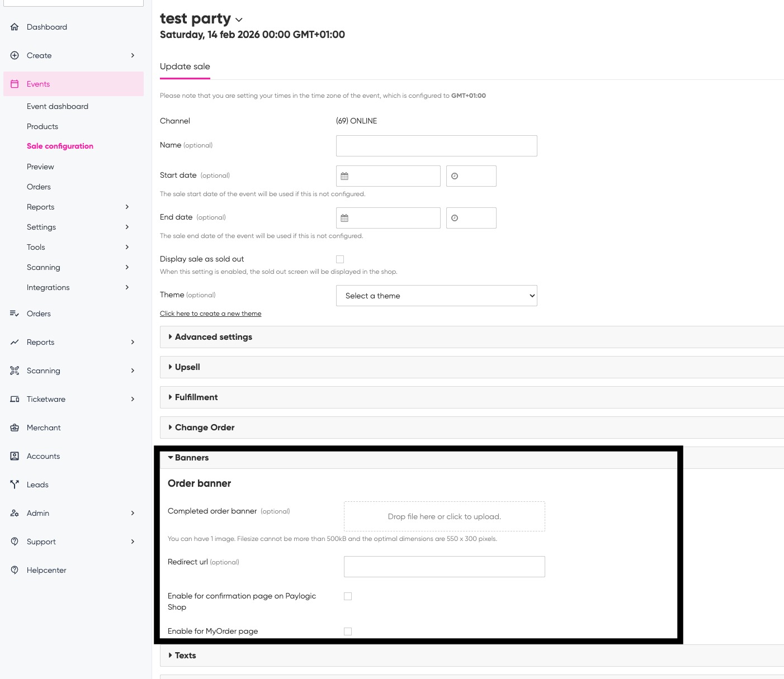
Task: Click the banner file upload drop zone
Action: click(444, 516)
